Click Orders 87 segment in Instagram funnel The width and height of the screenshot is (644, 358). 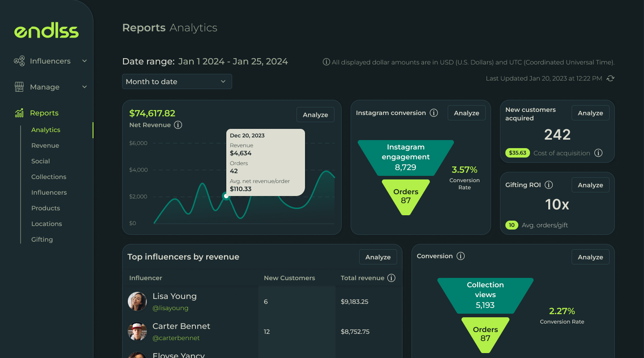point(406,197)
